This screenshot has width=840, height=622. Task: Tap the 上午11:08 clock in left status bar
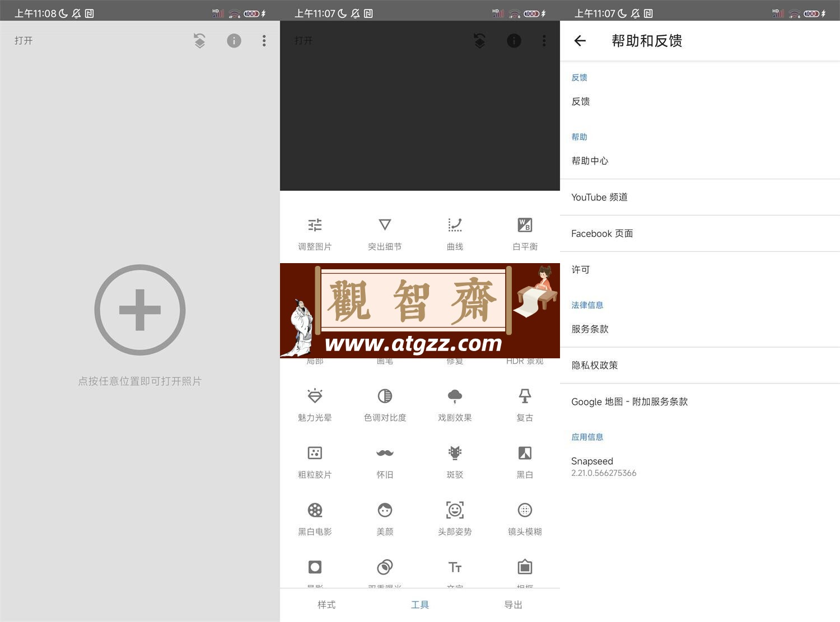point(35,13)
